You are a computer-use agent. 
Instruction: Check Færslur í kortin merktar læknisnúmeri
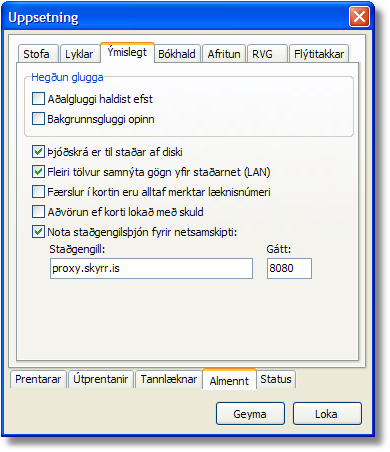pos(38,192)
